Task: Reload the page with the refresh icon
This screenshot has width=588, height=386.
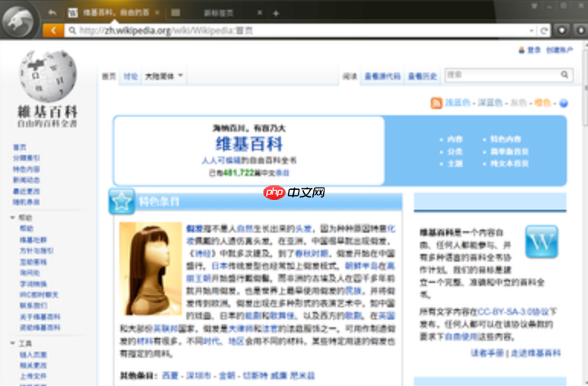Action: 544,31
